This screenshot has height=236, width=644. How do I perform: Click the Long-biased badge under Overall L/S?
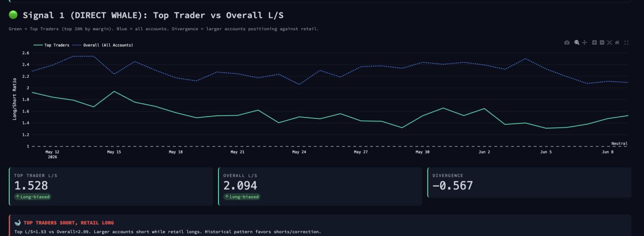click(x=241, y=197)
